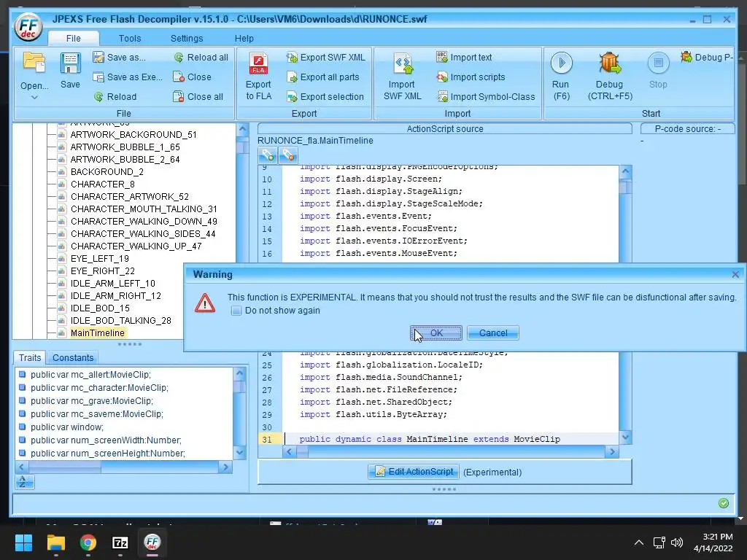Click line 31 class declaration code
The image size is (747, 560).
[x=430, y=439]
